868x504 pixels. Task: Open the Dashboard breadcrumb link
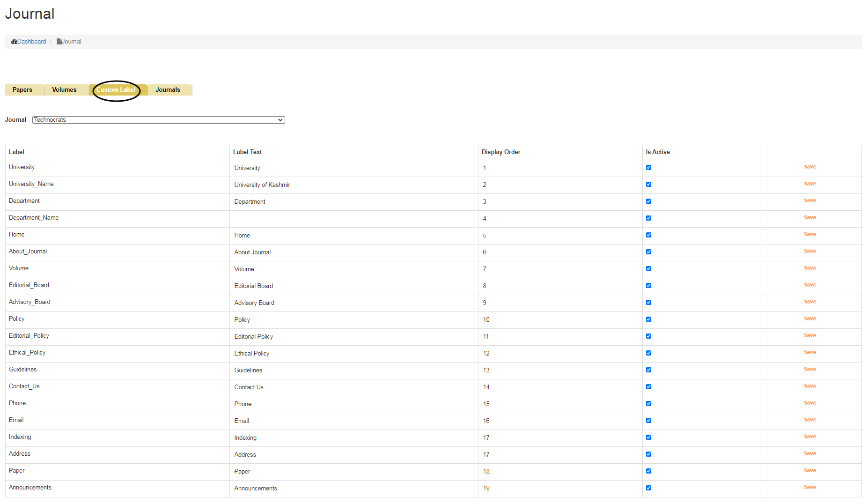31,42
